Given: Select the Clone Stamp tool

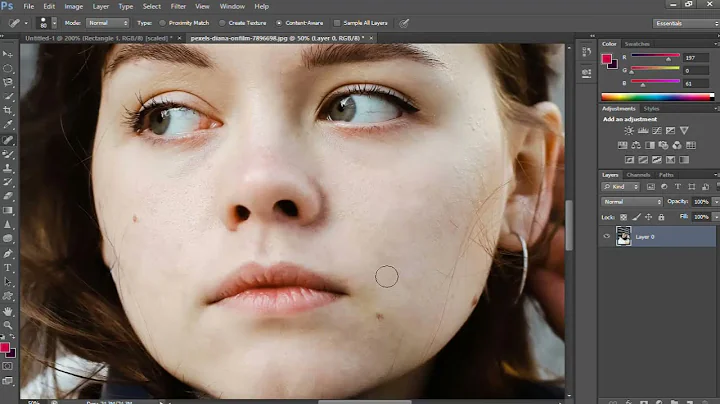Looking at the screenshot, I should click(8, 168).
